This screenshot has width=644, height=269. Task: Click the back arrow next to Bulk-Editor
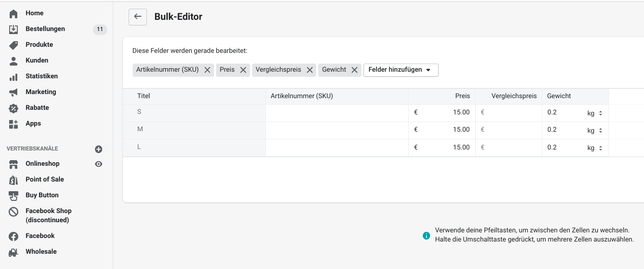click(x=137, y=17)
